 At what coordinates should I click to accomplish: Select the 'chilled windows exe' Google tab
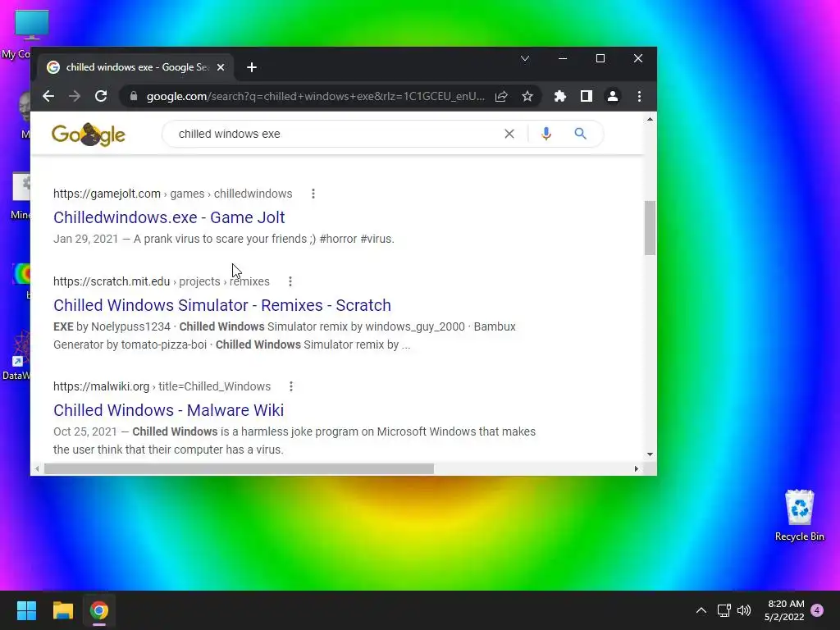pos(135,67)
